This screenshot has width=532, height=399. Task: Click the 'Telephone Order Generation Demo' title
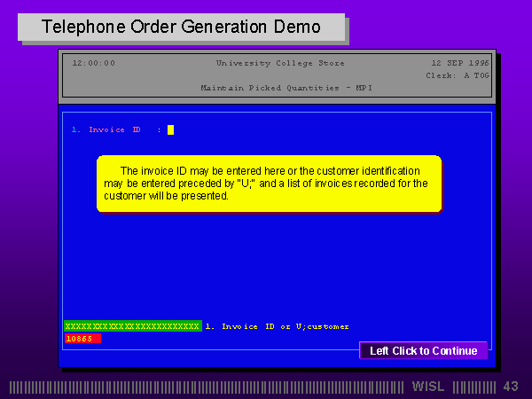pyautogui.click(x=182, y=27)
